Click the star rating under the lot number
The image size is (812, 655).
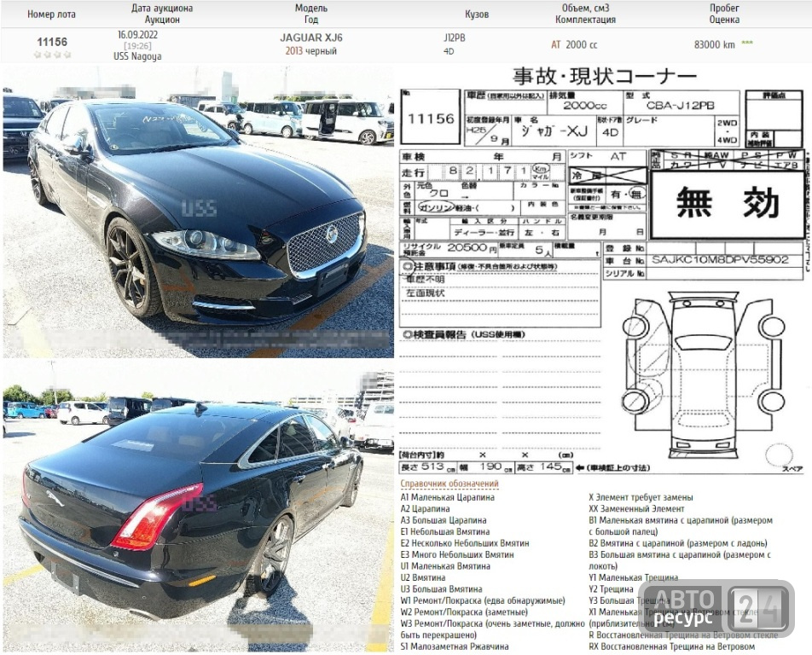52,55
